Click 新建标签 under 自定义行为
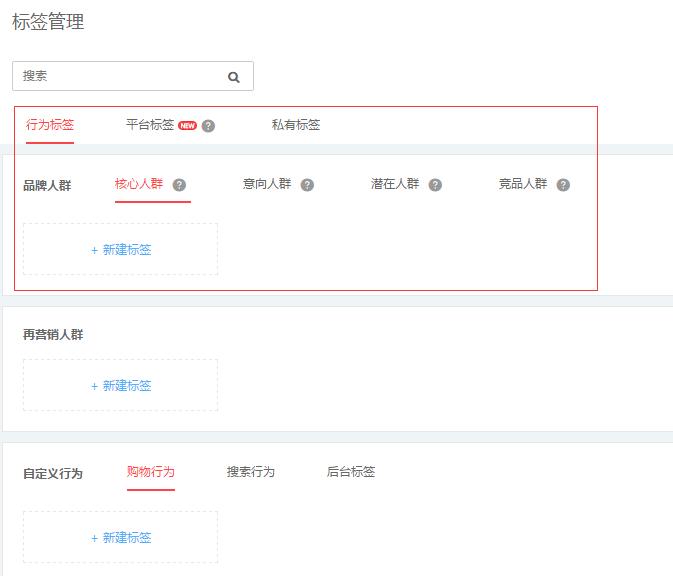Viewport: 673px width, 576px height. (121, 538)
